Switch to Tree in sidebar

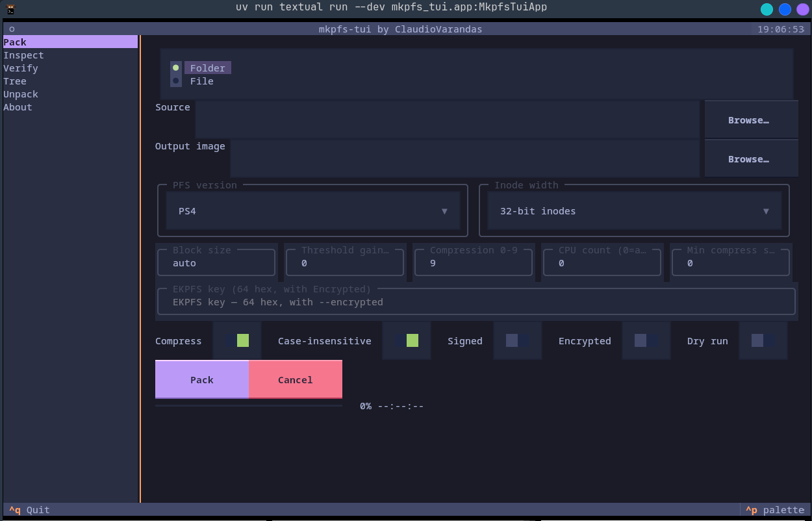70,81
